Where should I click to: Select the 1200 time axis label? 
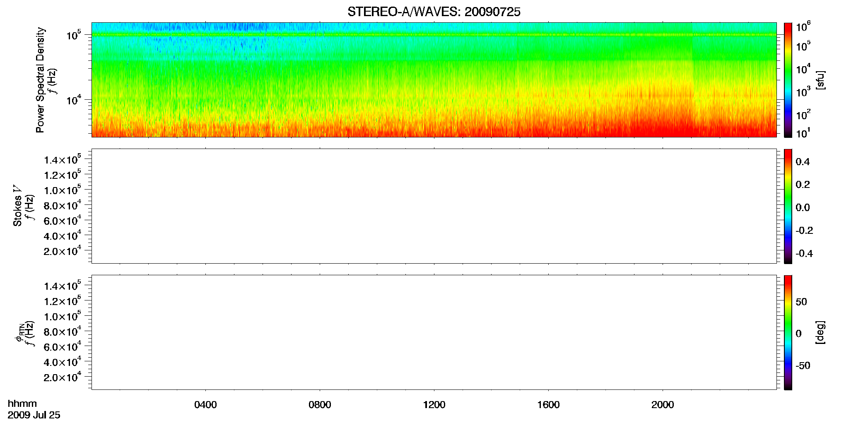[434, 405]
